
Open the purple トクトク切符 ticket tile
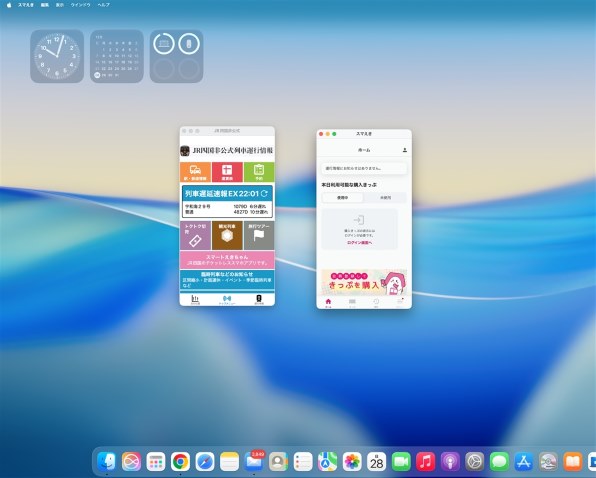[x=195, y=236]
